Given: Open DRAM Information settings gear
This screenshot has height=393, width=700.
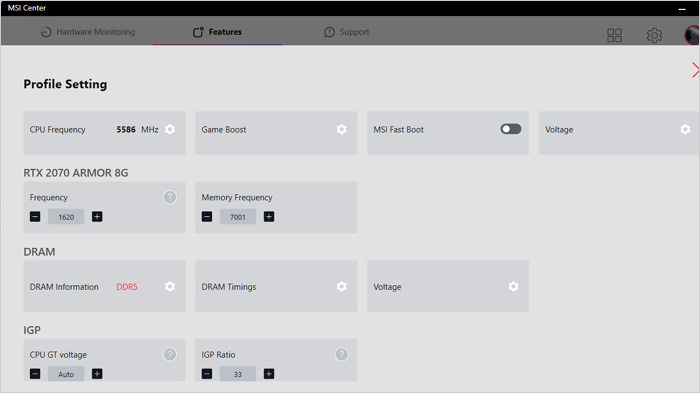Looking at the screenshot, I should pyautogui.click(x=170, y=286).
